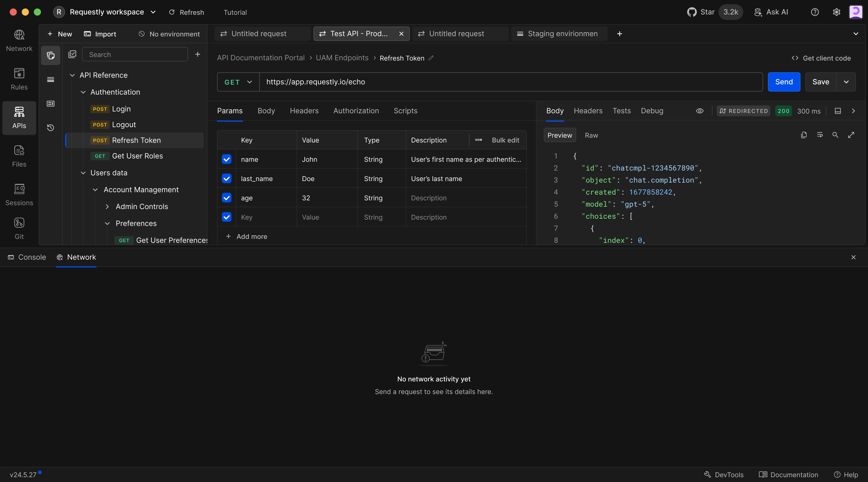Viewport: 868px width, 482px height.
Task: Open the environments list icon
Action: 51,80
